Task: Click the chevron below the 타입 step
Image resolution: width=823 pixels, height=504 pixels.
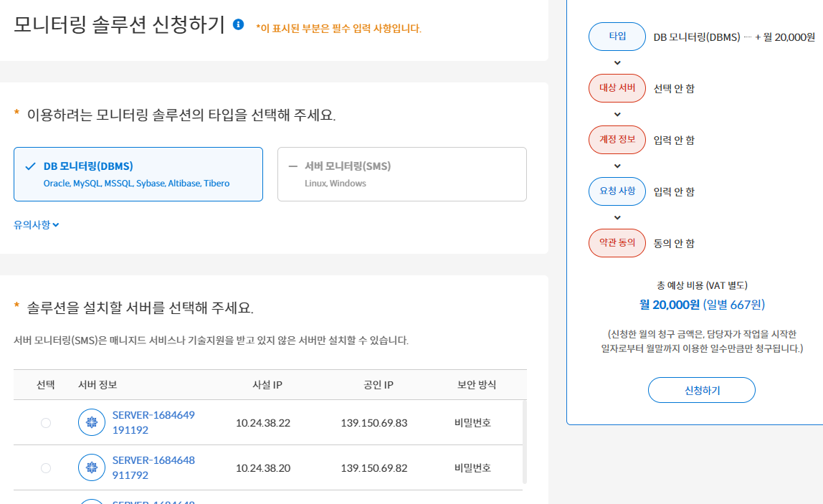Action: 617,62
